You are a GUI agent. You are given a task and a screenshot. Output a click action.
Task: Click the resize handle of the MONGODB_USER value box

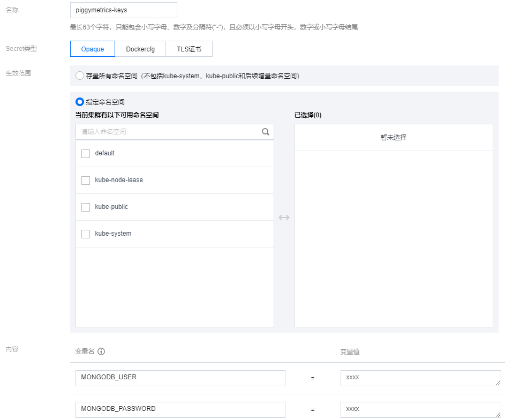coord(498,383)
